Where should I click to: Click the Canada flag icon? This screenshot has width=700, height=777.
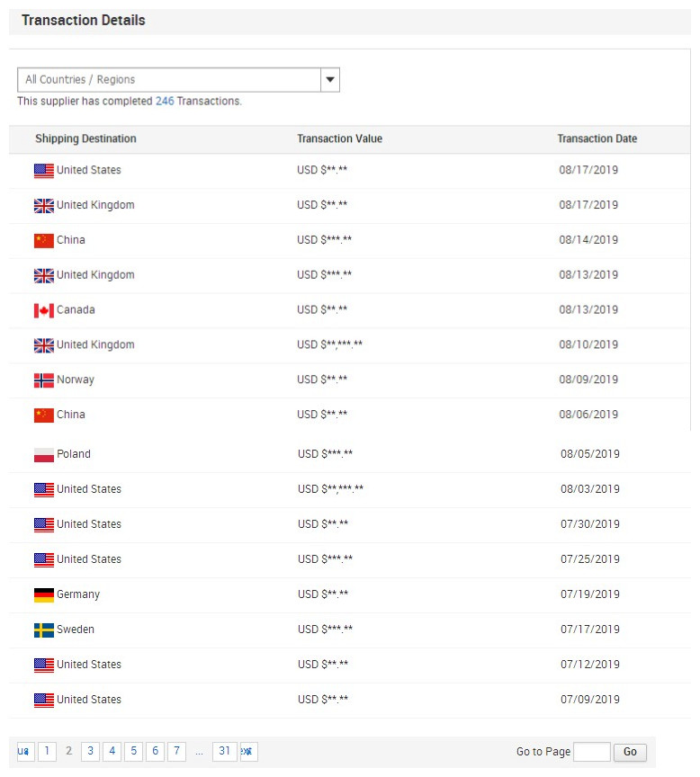point(43,310)
